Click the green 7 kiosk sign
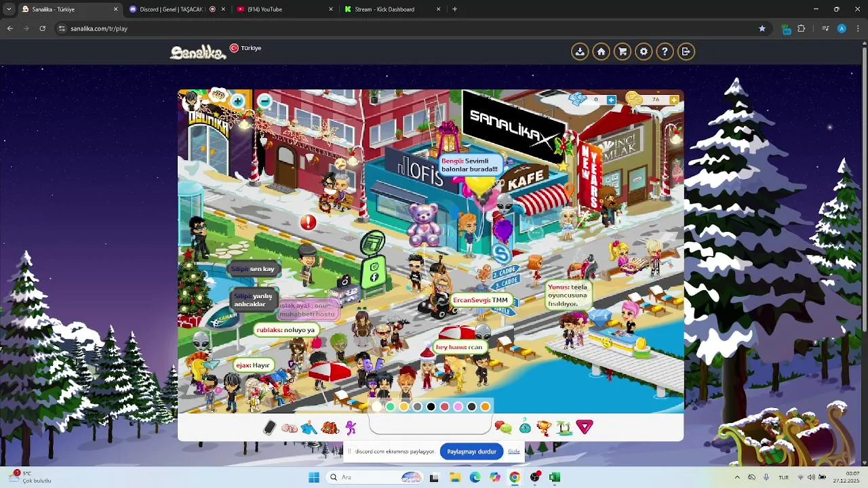This screenshot has height=488, width=868. (372, 242)
